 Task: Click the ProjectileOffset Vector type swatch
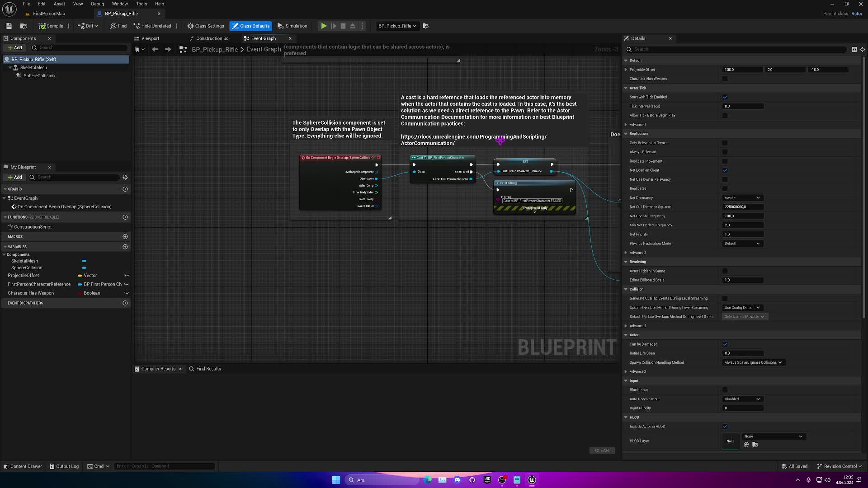[80, 276]
